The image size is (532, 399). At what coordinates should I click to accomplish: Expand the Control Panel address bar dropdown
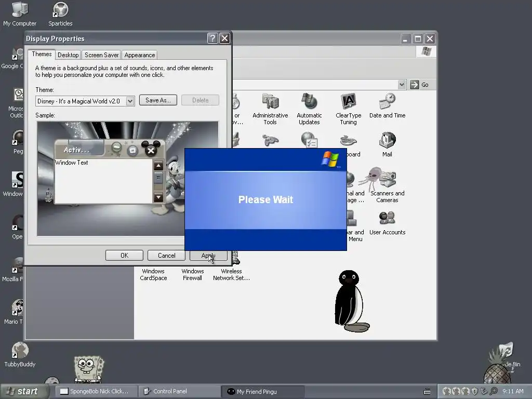402,85
